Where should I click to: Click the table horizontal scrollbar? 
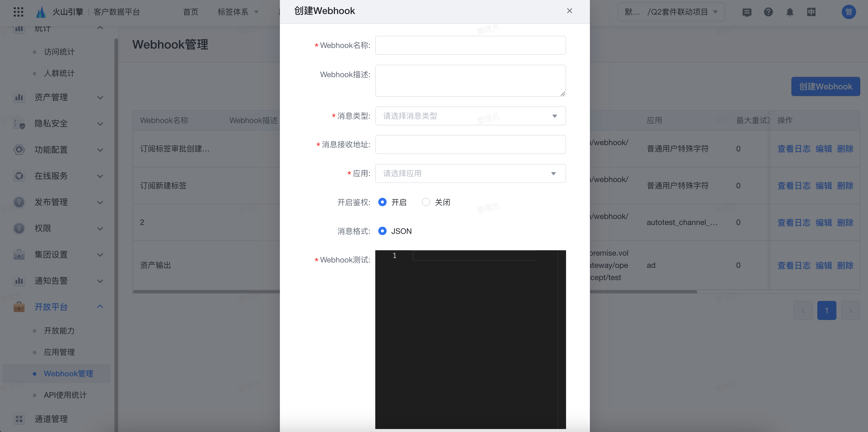414,292
